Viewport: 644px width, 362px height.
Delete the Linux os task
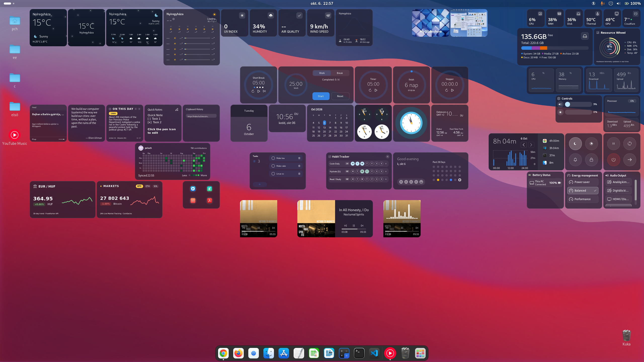(299, 174)
